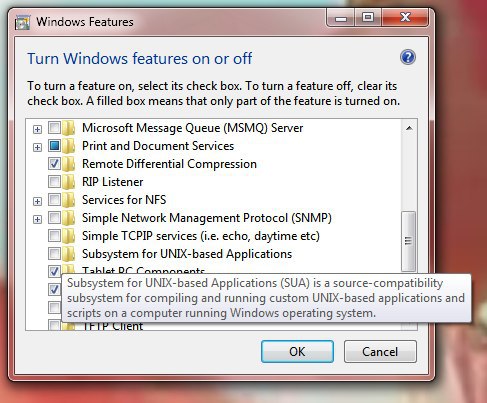Click the scrollbar up arrow

click(x=409, y=128)
